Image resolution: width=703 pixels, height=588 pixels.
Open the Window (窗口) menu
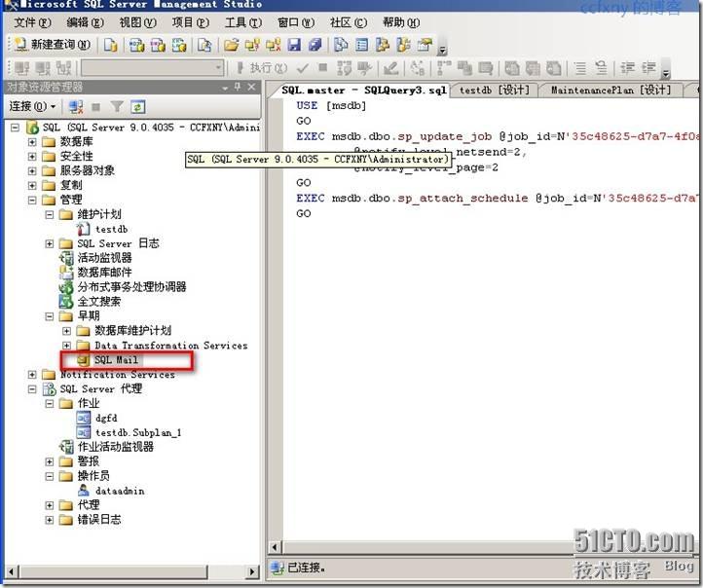click(296, 22)
